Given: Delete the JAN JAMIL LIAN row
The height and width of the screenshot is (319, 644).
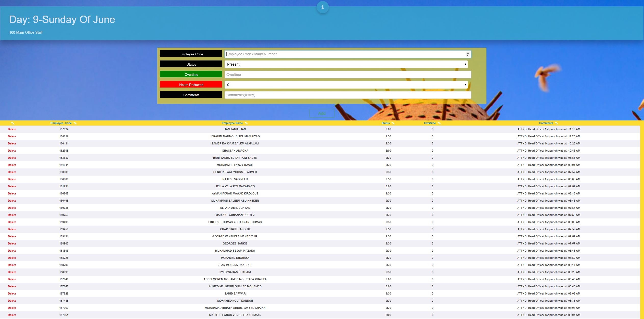Looking at the screenshot, I should point(12,129).
